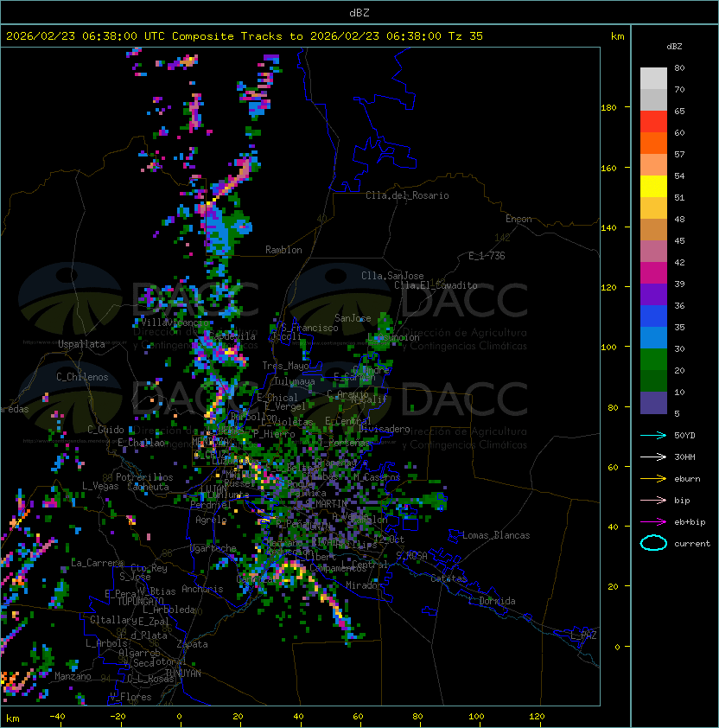Click the L_Dormida map label
Image resolution: width=719 pixels, height=728 pixels.
pos(492,601)
